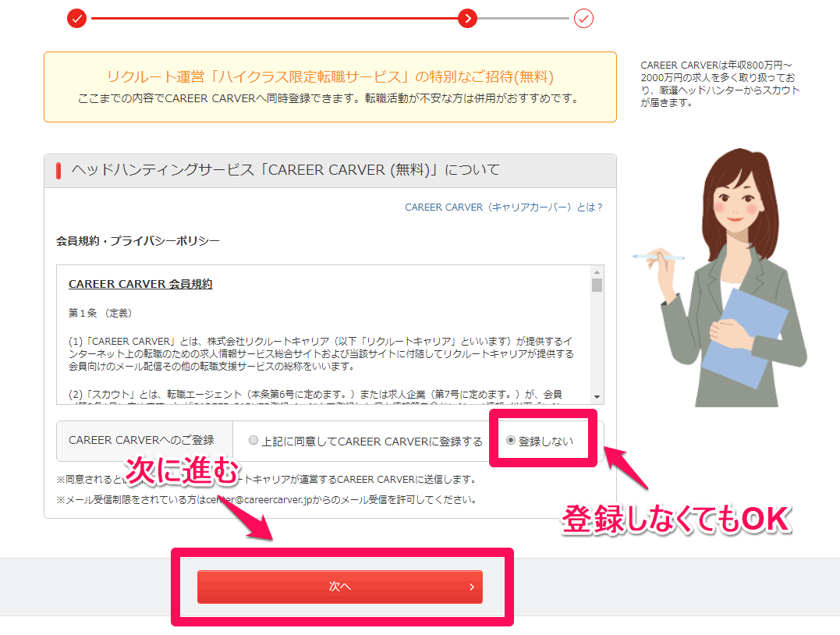Select agree and register to CAREER CARVER radio
The height and width of the screenshot is (635, 840).
[253, 440]
